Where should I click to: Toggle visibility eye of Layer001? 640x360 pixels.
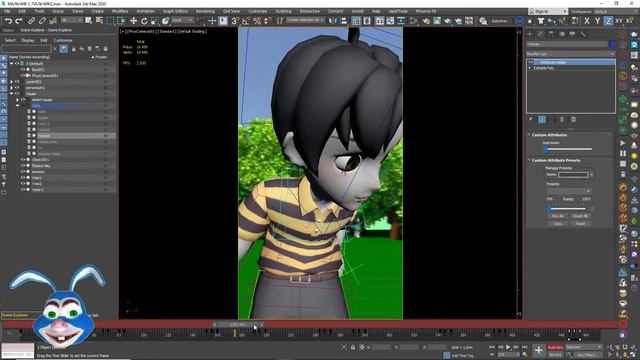[x=17, y=82]
